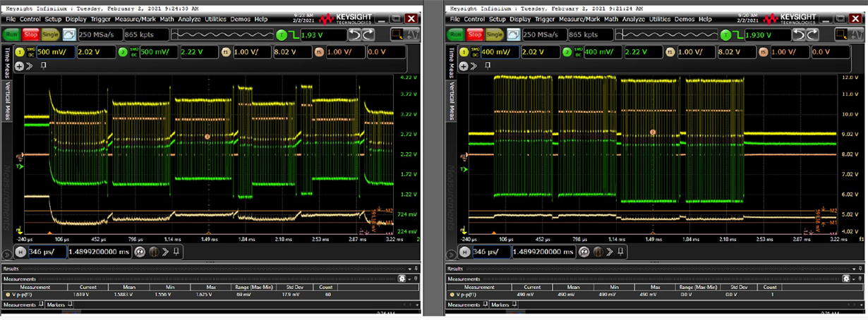Screen dimensions: 868x320
Task: Click Single button in right scope window
Action: click(495, 35)
